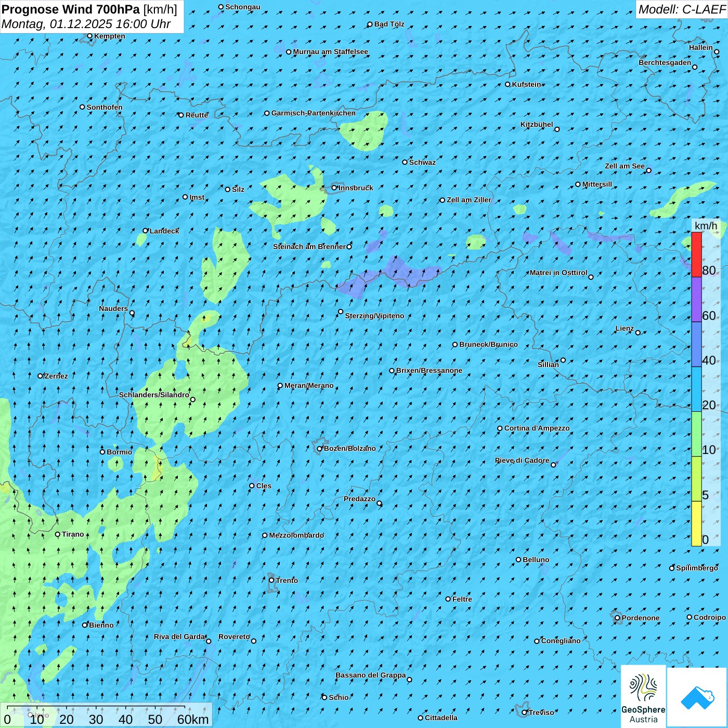Click the 'Brixen/Bressanone' label
Viewport: 728px width, 728px height.
tap(430, 371)
